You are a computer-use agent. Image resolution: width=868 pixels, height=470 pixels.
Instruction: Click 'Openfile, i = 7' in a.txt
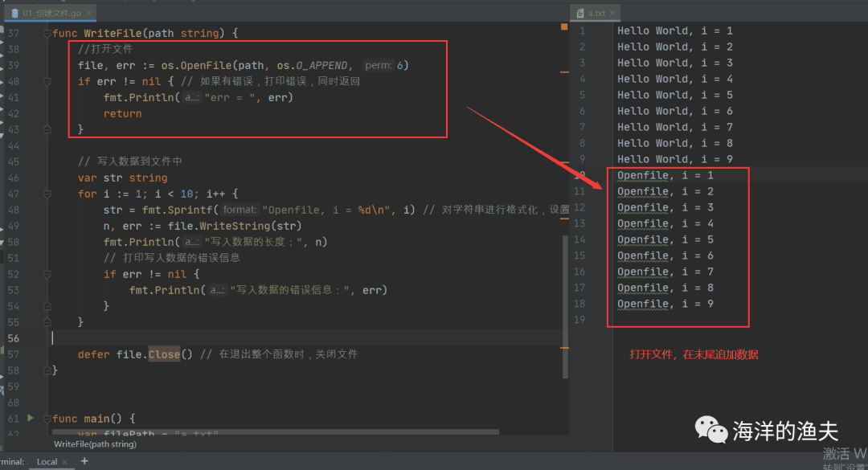[x=665, y=272]
